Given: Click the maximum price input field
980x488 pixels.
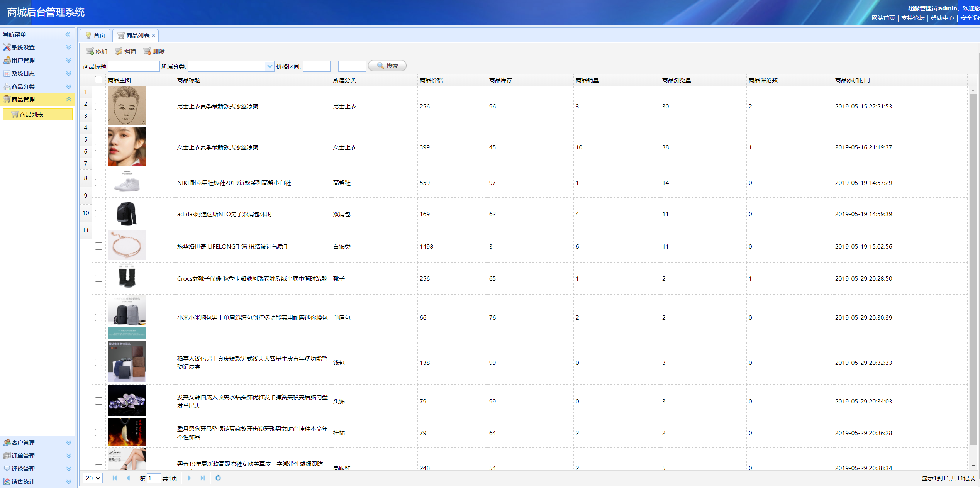Looking at the screenshot, I should [352, 66].
